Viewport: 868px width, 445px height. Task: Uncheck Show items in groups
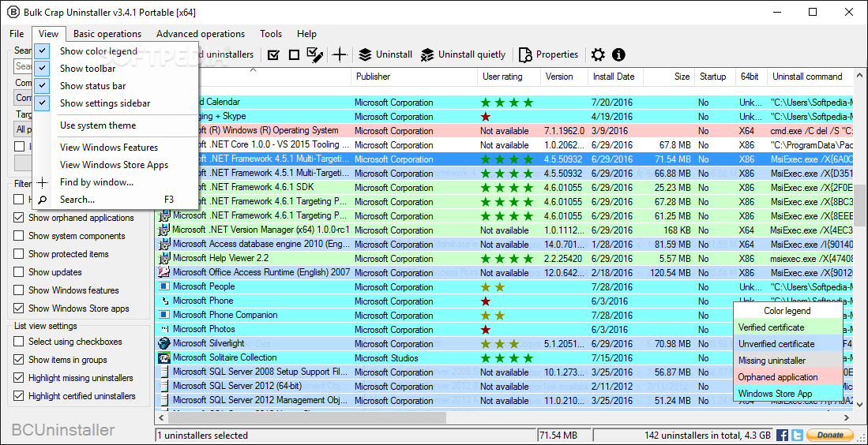click(x=19, y=360)
